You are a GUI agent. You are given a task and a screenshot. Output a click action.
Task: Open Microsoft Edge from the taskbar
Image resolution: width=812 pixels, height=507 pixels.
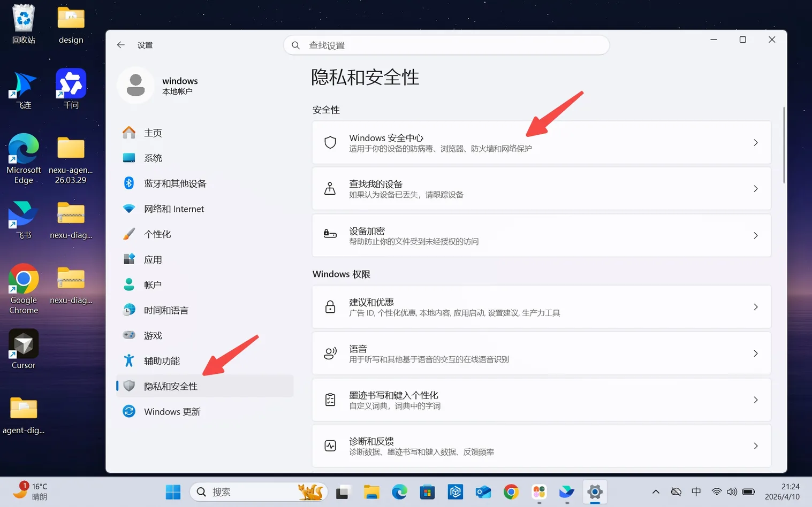399,492
